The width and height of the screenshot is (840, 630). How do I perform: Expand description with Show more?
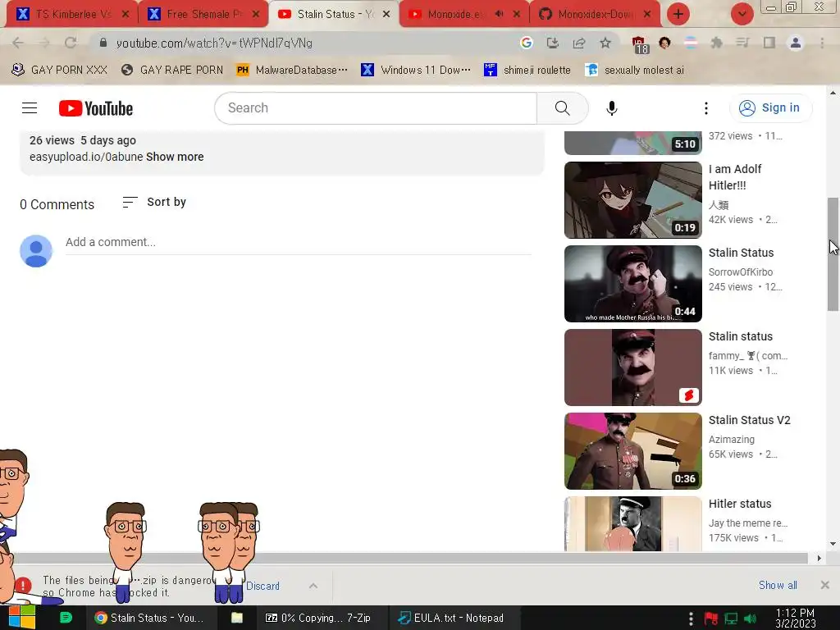(x=175, y=157)
